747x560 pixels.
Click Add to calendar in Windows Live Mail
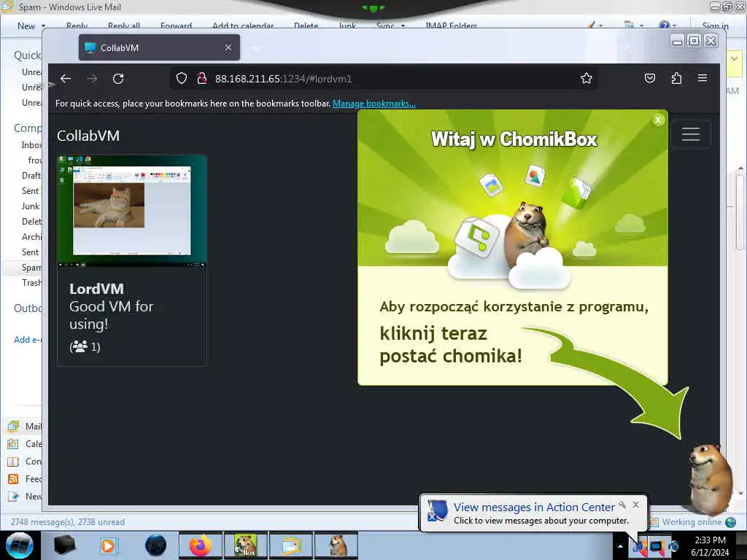[243, 26]
